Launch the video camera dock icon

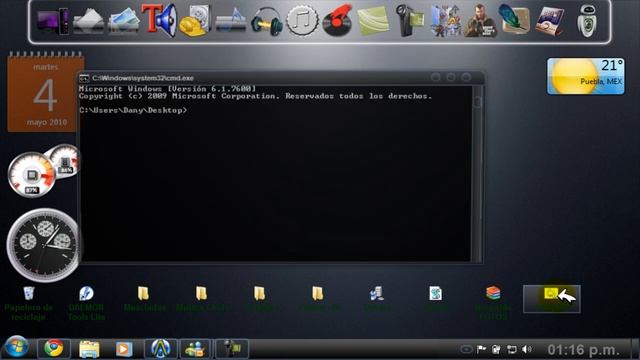[x=409, y=21]
